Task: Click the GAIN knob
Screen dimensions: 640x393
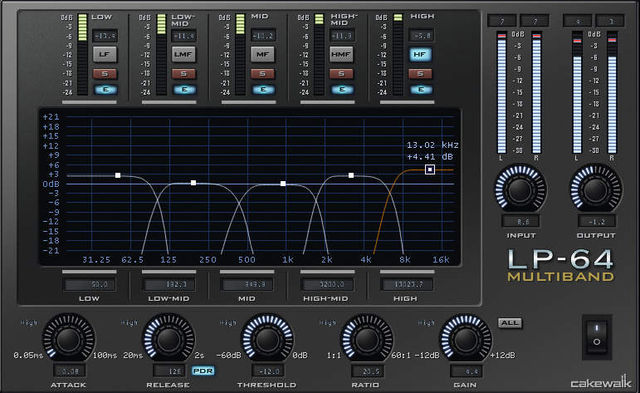Action: [465, 339]
